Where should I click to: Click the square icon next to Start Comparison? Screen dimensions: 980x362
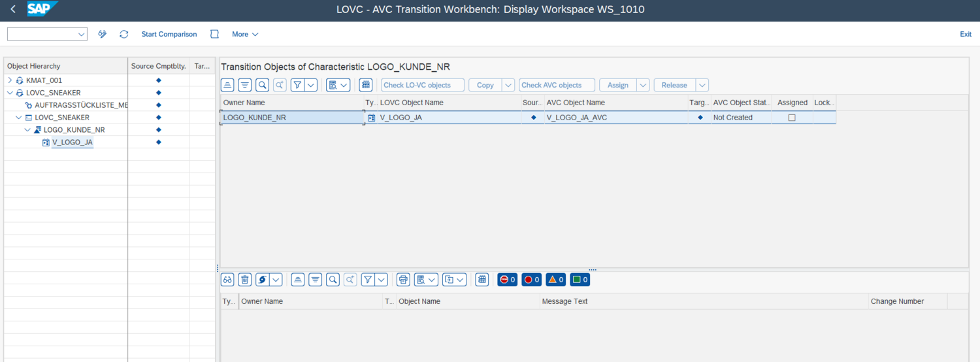click(x=214, y=34)
